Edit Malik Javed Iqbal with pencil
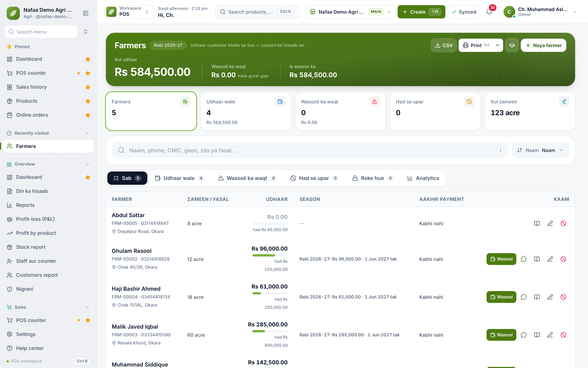This screenshot has height=368, width=588. pos(550,335)
